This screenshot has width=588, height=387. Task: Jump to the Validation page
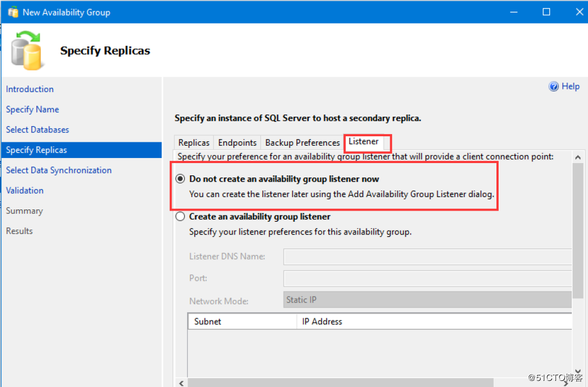click(25, 190)
